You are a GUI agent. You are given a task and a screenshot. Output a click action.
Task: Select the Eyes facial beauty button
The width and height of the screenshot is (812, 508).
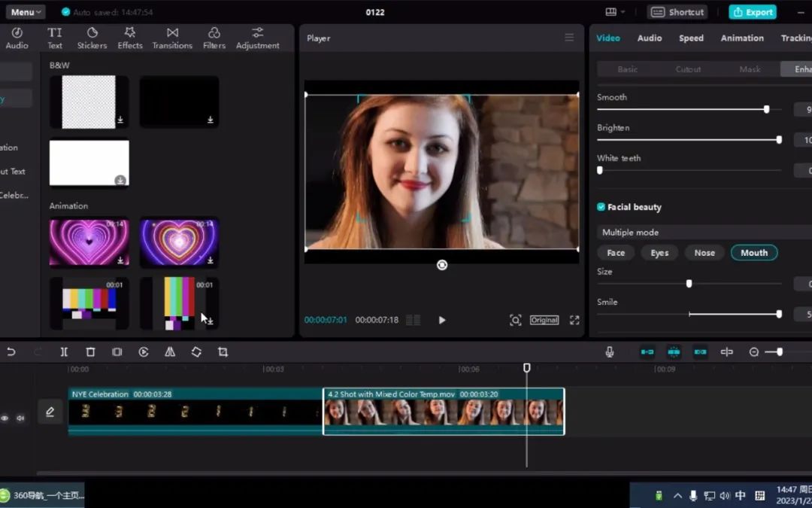coord(659,253)
